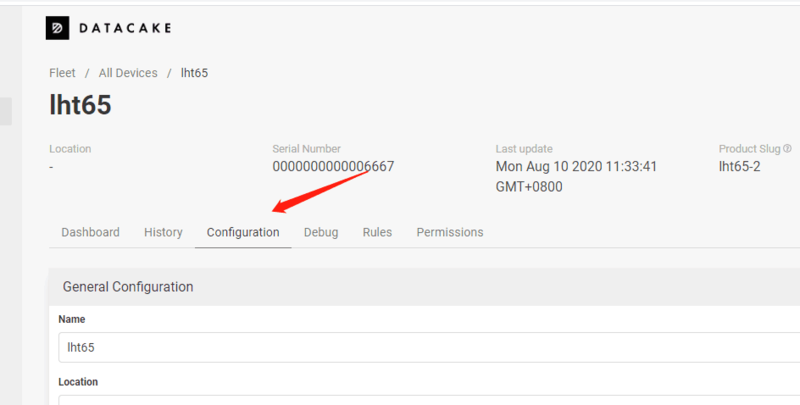Select the Configuration tab

(x=243, y=232)
